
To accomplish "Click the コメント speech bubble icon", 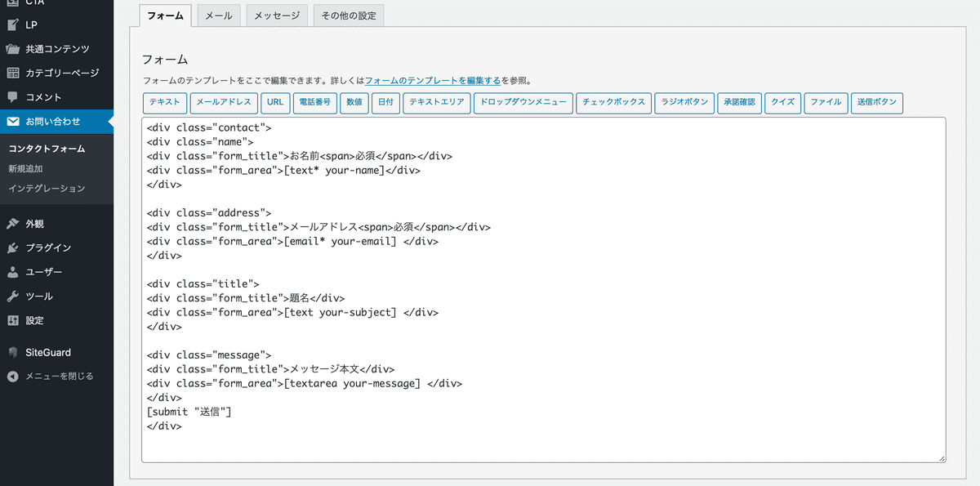I will [x=13, y=97].
